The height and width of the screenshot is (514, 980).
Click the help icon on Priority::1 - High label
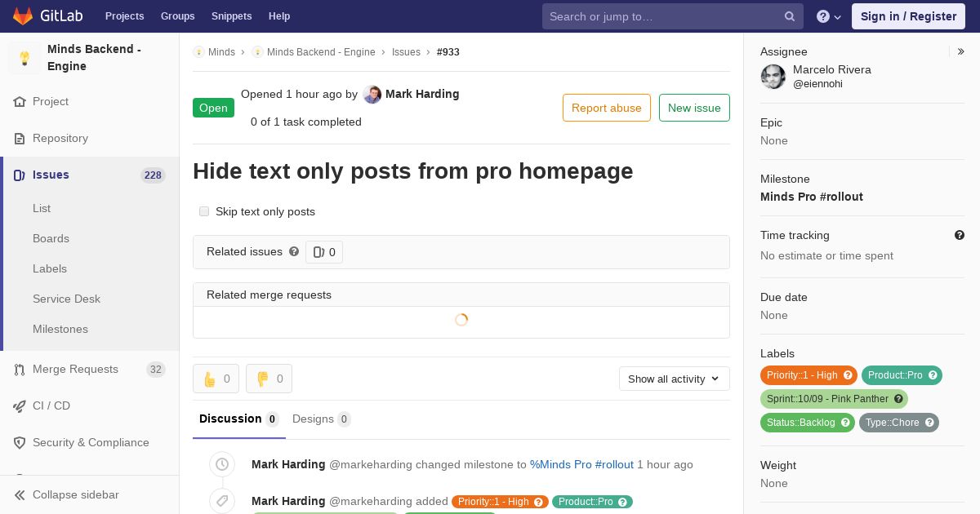click(848, 375)
